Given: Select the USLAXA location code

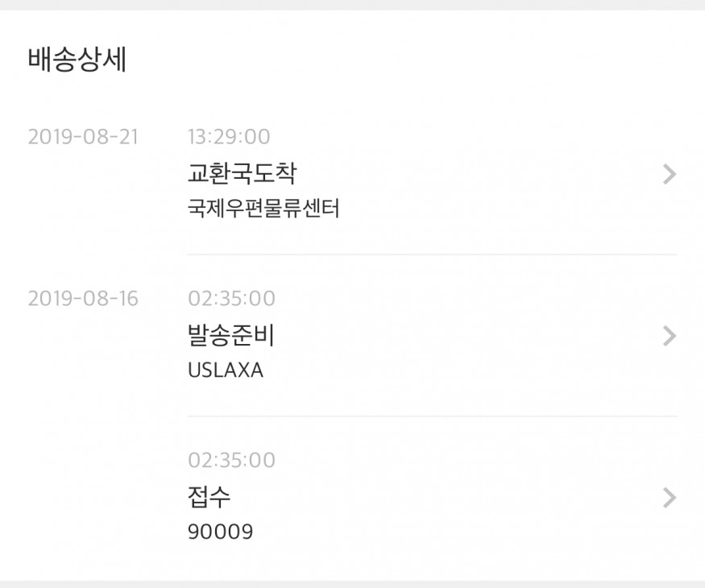Looking at the screenshot, I should point(225,371).
